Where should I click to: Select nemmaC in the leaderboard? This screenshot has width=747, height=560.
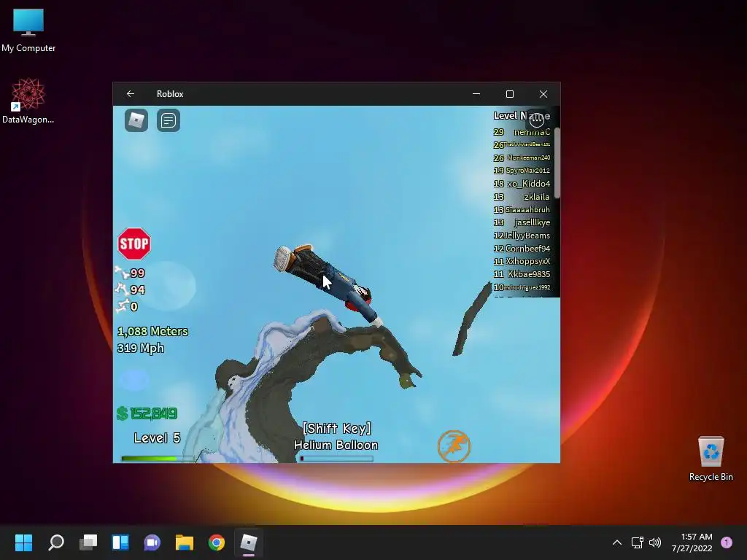click(x=532, y=132)
